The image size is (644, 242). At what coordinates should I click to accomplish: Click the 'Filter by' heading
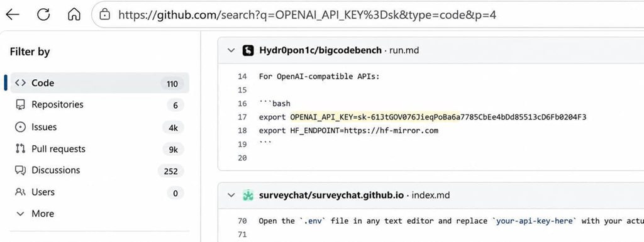pyautogui.click(x=30, y=52)
